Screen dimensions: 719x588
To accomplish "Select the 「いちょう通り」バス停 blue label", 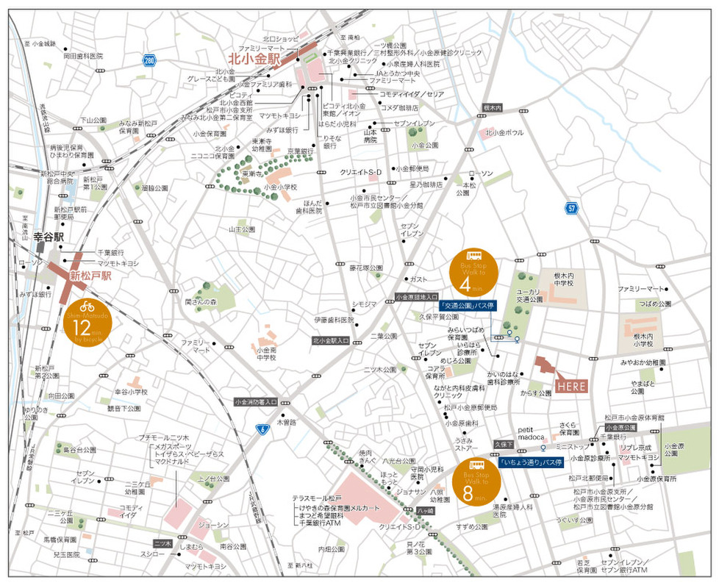I will tap(530, 463).
